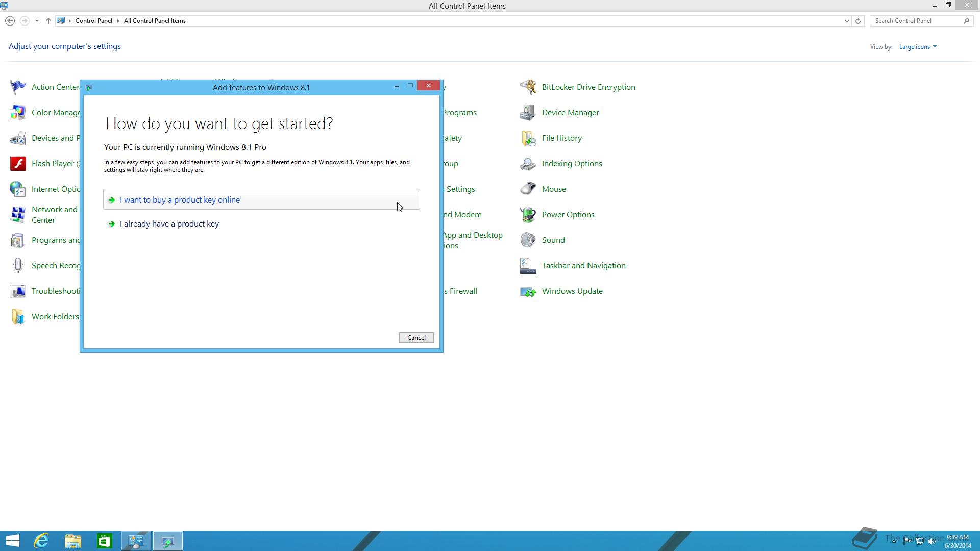Image resolution: width=980 pixels, height=551 pixels.
Task: Cancel the Add features dialog
Action: pos(416,338)
